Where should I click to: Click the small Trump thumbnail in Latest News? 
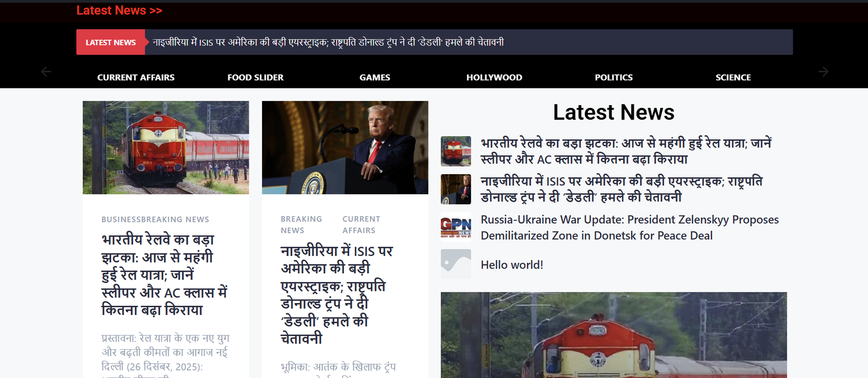click(456, 189)
